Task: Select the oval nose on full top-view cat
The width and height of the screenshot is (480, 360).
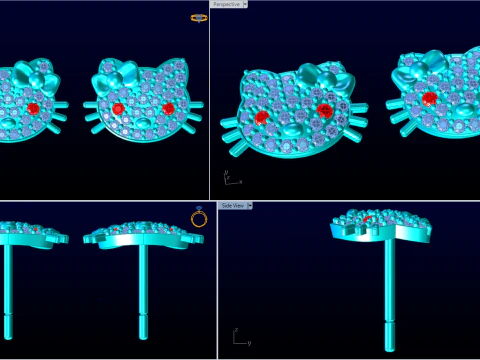Action: point(143,123)
